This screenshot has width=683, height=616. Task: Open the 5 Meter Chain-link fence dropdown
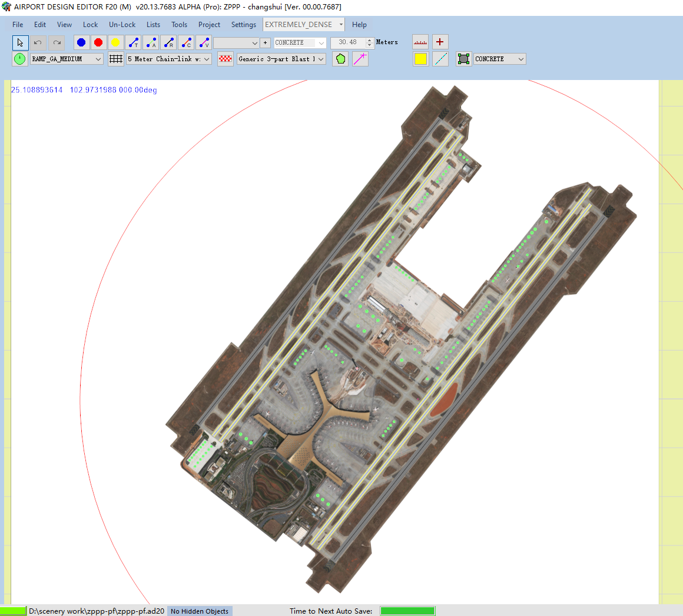point(169,59)
